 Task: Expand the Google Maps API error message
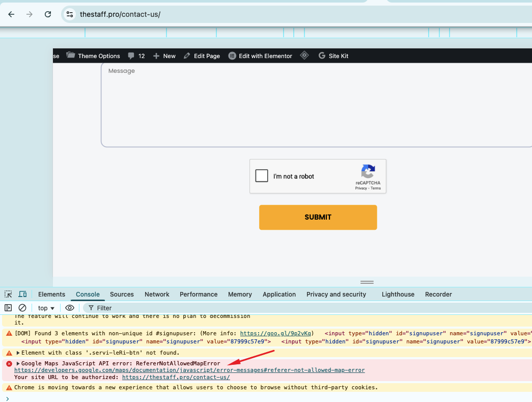tap(18, 363)
